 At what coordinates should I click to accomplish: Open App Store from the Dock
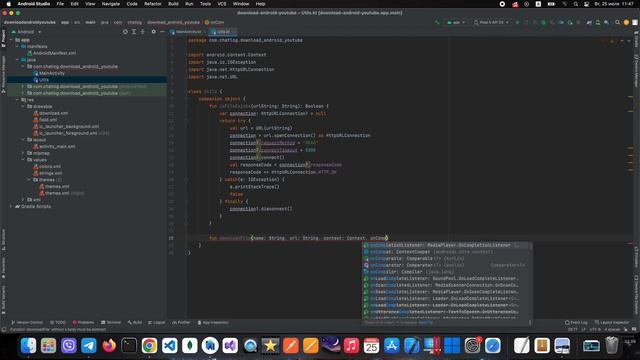pyautogui.click(x=391, y=346)
